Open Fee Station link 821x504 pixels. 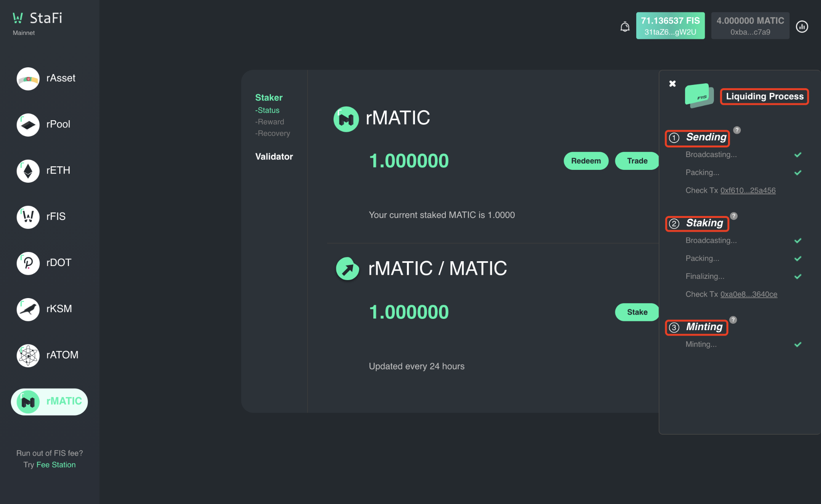(56, 465)
